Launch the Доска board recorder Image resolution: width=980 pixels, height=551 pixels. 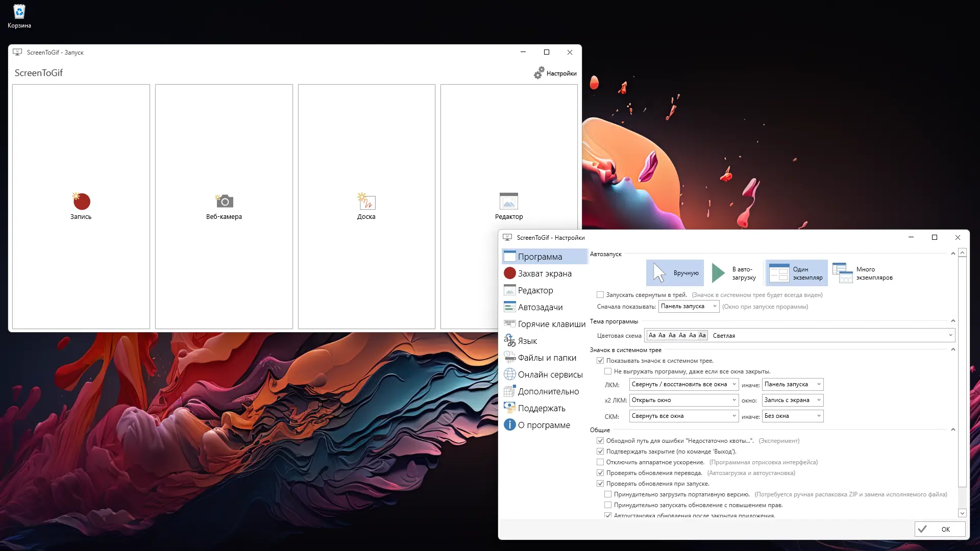click(366, 202)
